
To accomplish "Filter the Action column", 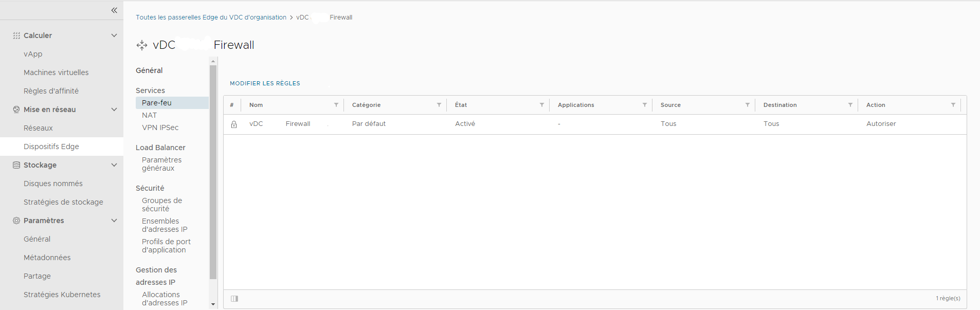I will (x=953, y=105).
